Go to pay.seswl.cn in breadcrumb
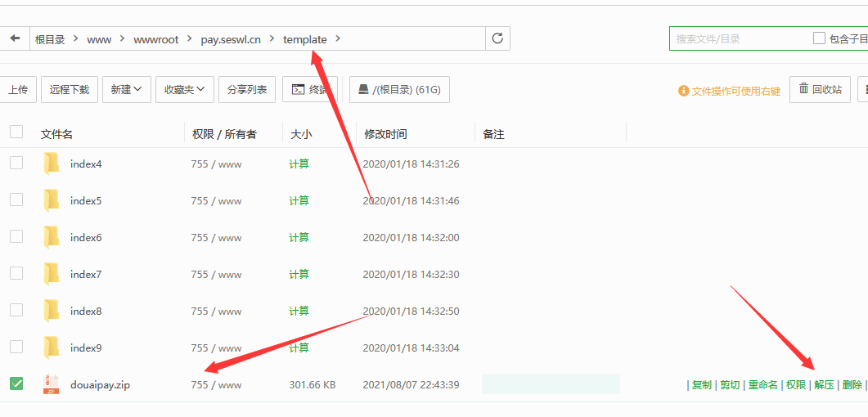 [x=231, y=39]
